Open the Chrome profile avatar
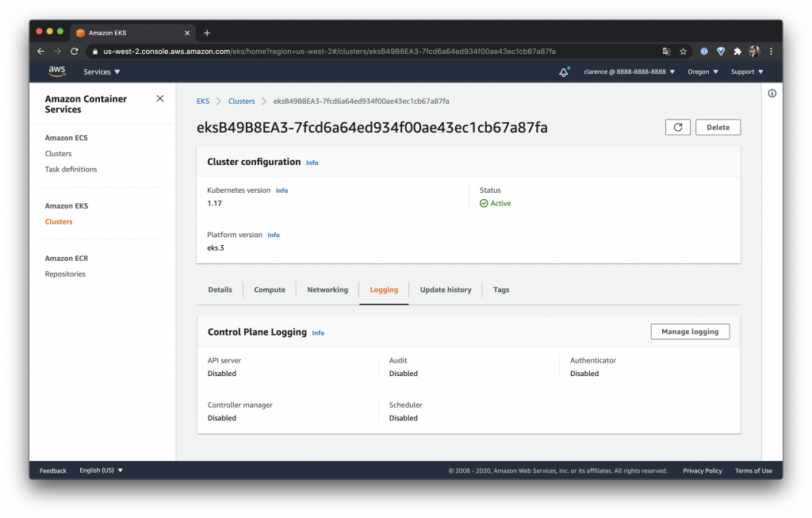The width and height of the screenshot is (812, 518). [754, 52]
